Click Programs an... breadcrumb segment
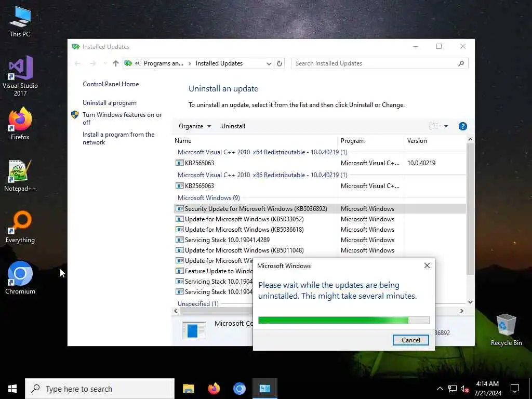This screenshot has width=532, height=399. point(163,63)
